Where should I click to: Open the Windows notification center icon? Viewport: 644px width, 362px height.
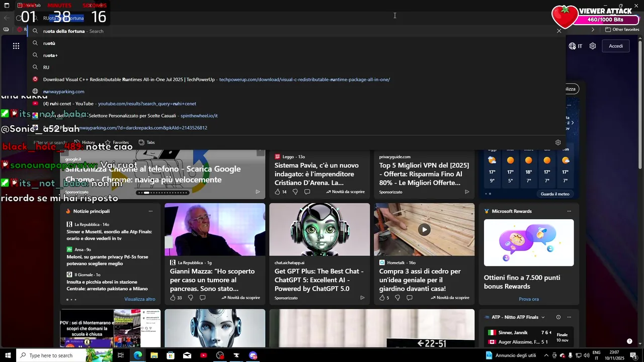633,355
